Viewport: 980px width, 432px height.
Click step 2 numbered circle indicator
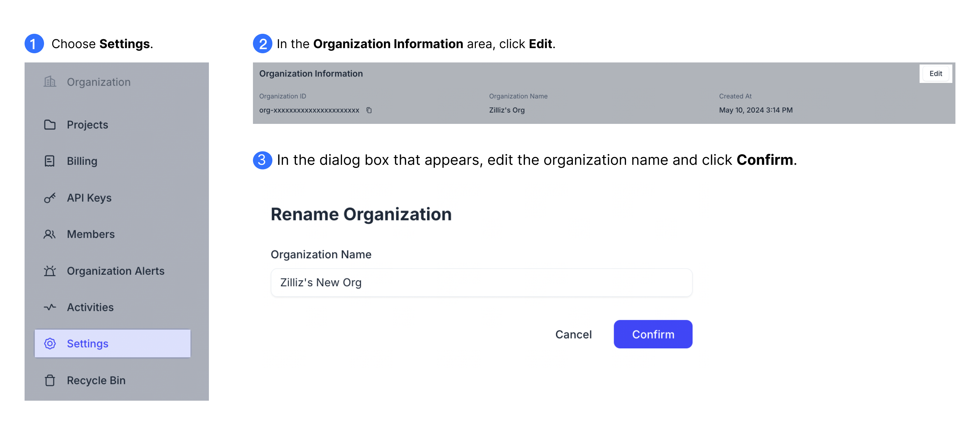[262, 43]
